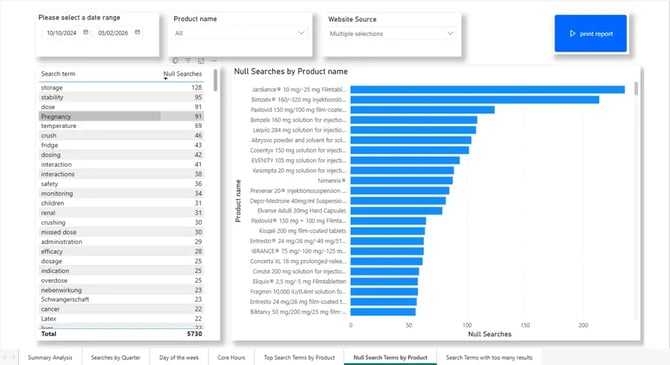Switch to Searches by Quarter tab
Screen dimensions: 670x365
[115, 357]
